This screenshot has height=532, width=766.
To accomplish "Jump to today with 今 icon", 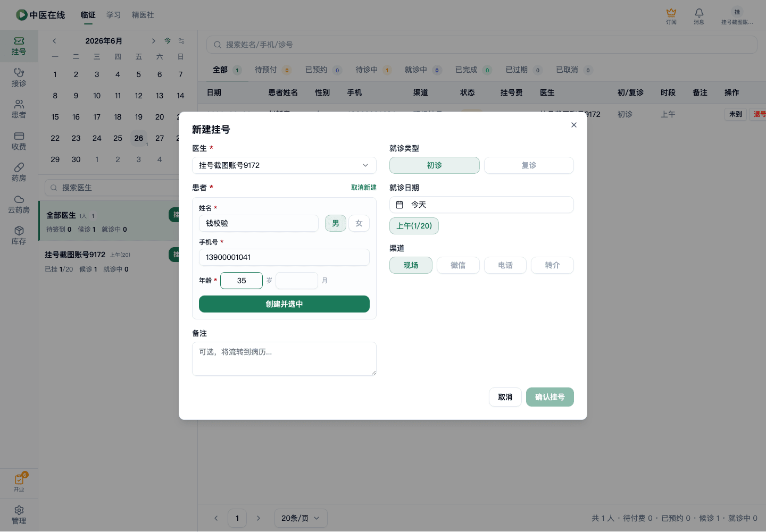I will pos(168,41).
